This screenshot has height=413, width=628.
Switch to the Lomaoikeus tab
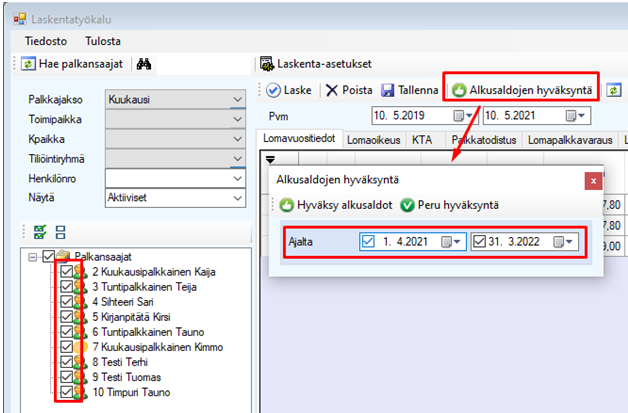(x=375, y=141)
